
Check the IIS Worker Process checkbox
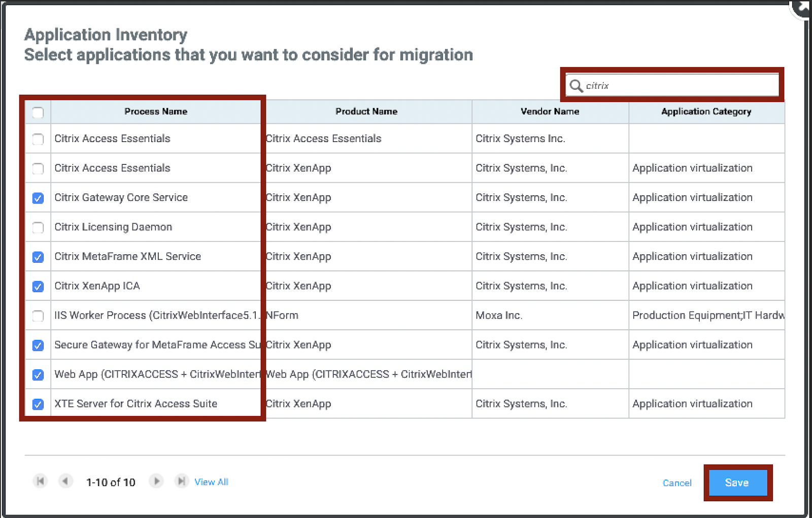(38, 316)
